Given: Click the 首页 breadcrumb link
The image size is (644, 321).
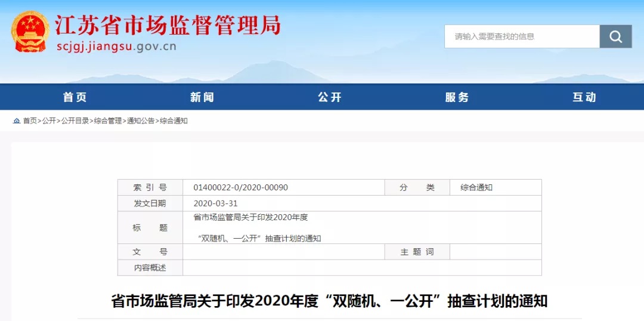Looking at the screenshot, I should point(30,121).
